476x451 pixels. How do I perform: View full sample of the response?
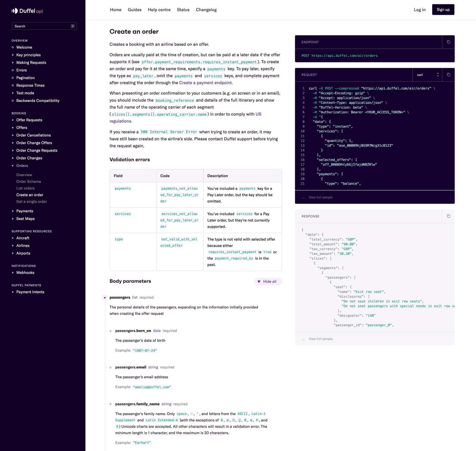[320, 339]
